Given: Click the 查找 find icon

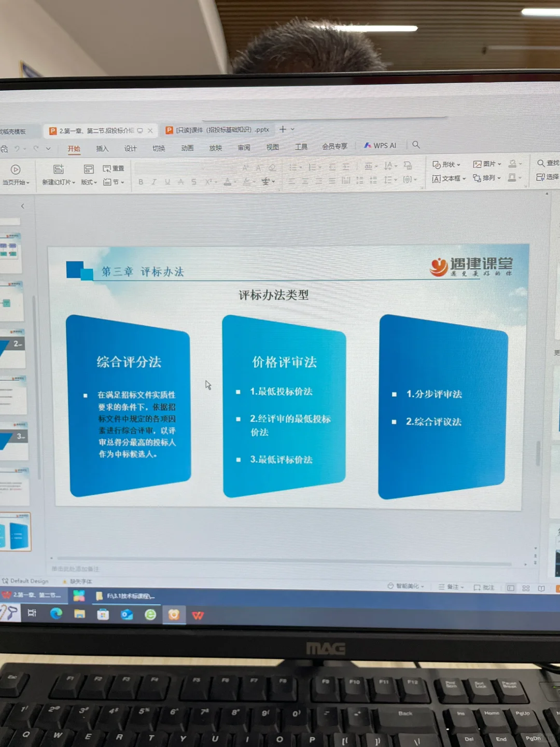Looking at the screenshot, I should point(541,163).
